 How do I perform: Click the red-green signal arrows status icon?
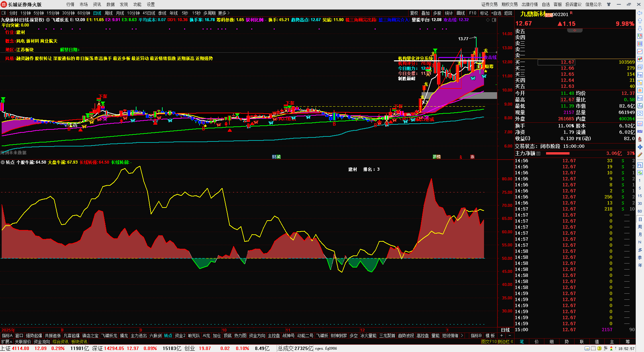click(x=611, y=349)
